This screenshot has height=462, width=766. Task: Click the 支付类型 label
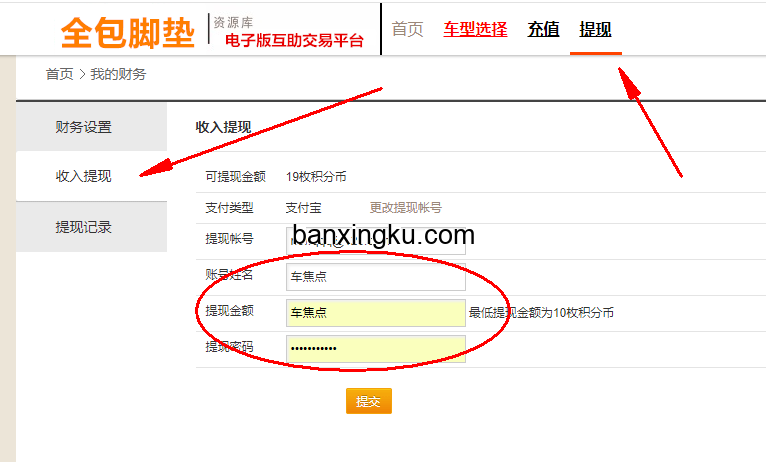click(x=230, y=208)
